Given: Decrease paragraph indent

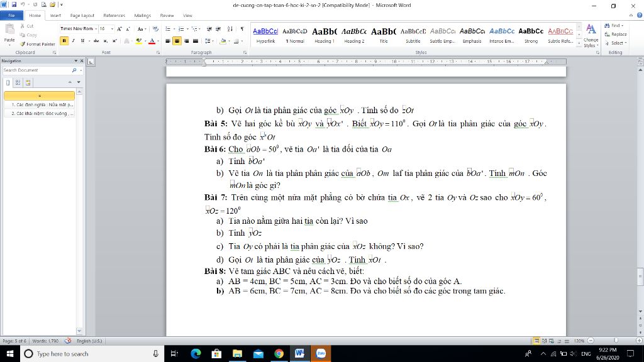Looking at the screenshot, I should click(x=209, y=29).
